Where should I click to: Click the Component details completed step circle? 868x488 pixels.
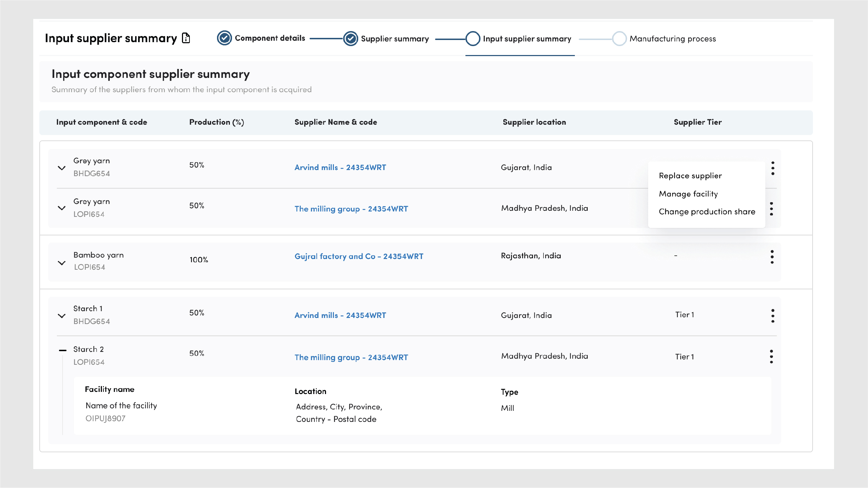(x=225, y=38)
